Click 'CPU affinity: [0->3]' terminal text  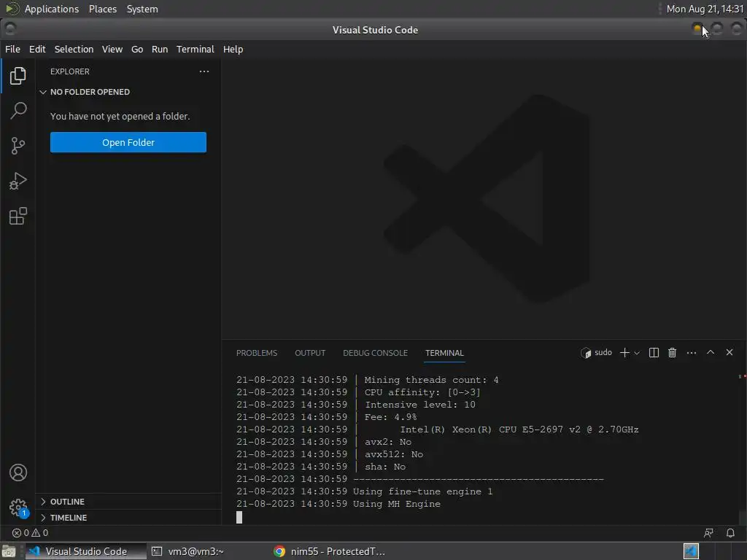(x=422, y=392)
